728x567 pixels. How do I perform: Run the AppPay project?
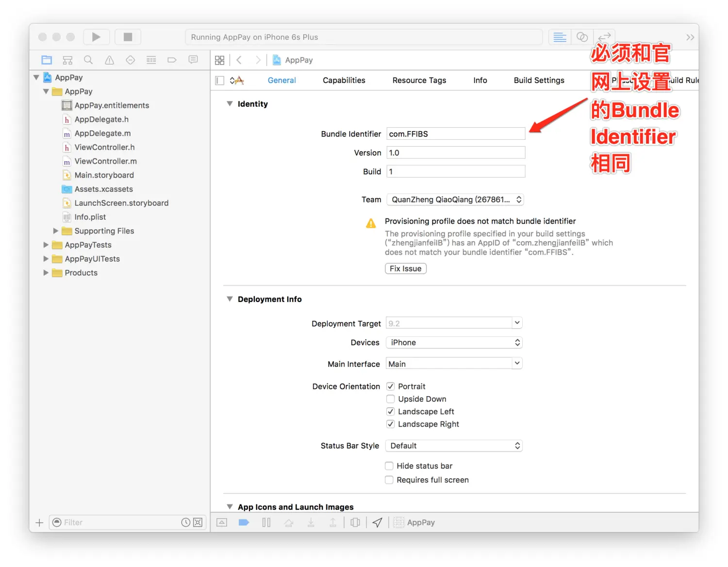[x=96, y=37]
